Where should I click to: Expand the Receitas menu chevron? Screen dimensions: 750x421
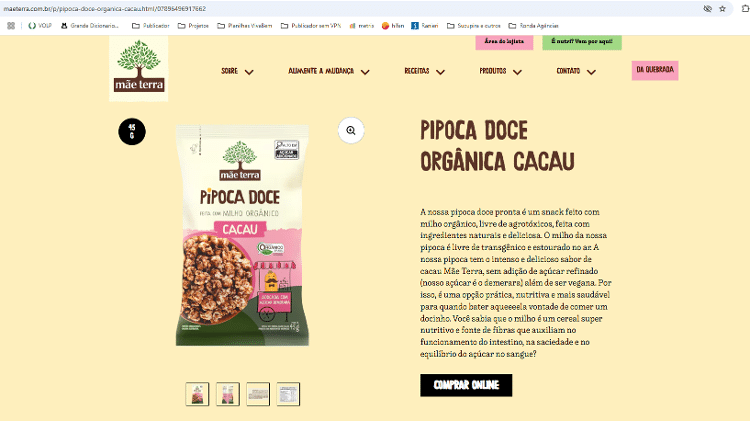(441, 72)
